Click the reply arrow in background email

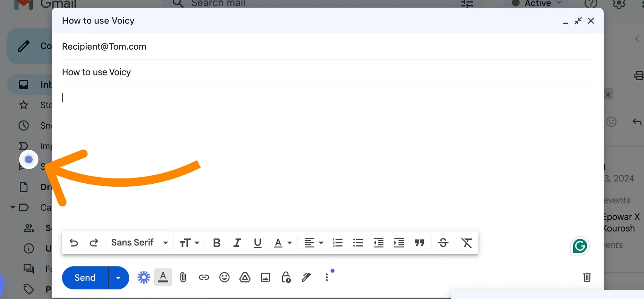click(637, 122)
